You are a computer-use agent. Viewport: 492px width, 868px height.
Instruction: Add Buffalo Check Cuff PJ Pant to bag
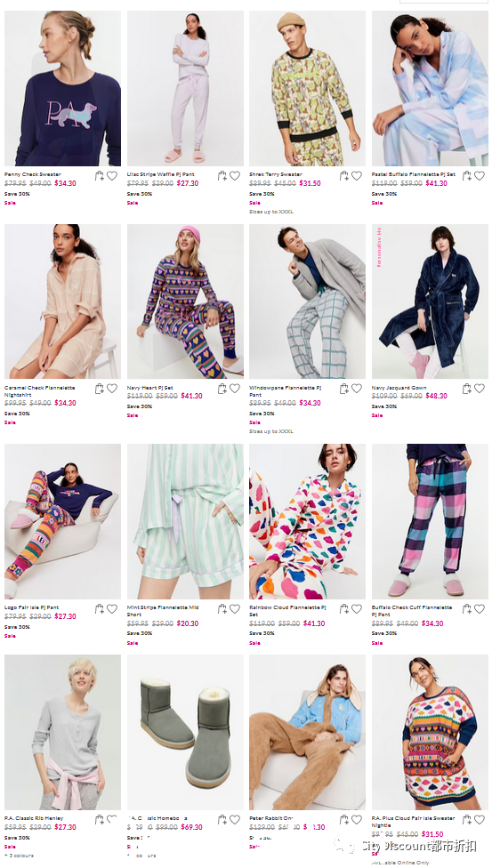click(467, 609)
